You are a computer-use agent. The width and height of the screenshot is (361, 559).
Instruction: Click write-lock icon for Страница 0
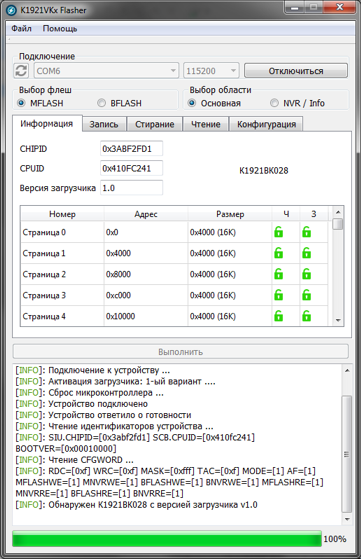[x=306, y=232]
